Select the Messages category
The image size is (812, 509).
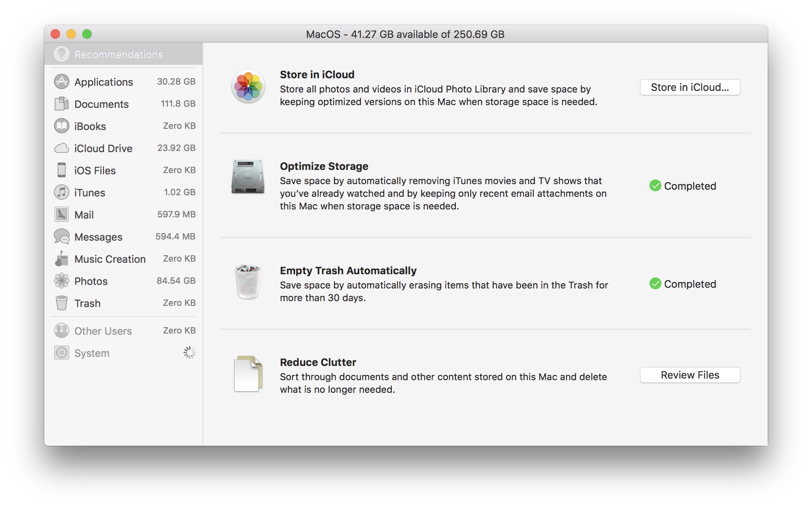click(123, 237)
